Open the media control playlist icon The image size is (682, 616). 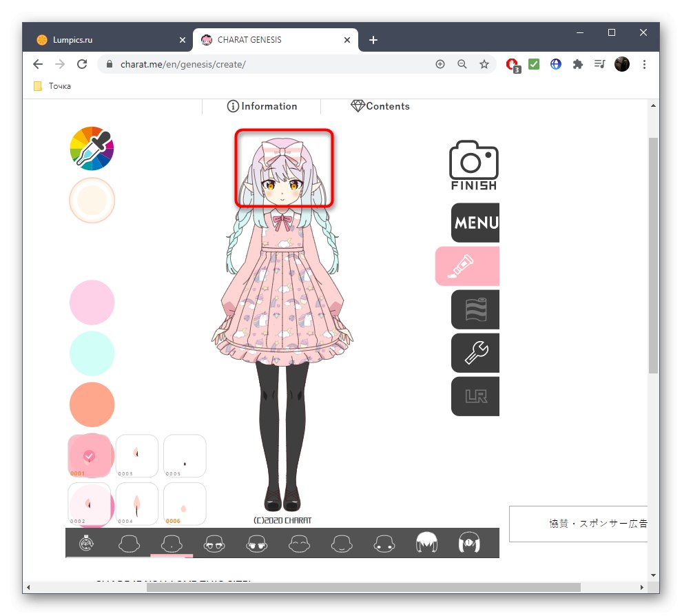600,64
